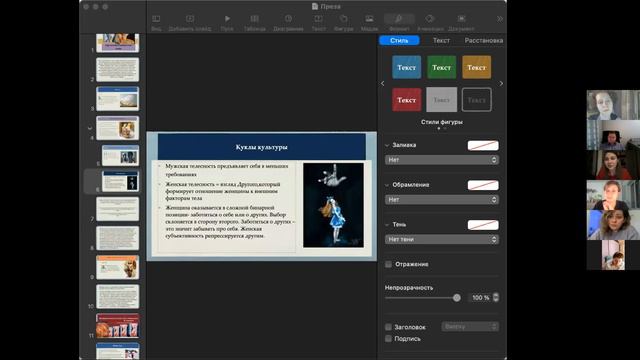Add a text box with the Текст toolbar icon
This screenshot has width=640, height=360.
click(318, 19)
